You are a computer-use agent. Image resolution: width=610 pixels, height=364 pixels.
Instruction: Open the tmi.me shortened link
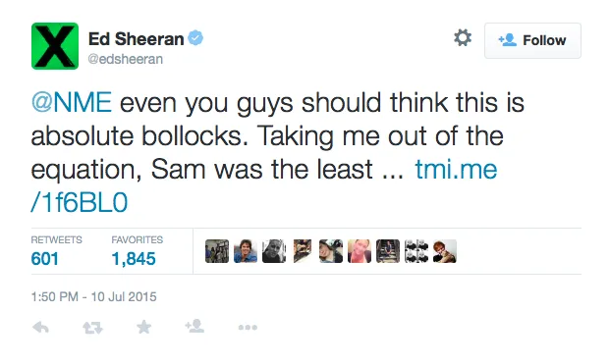coord(264,186)
